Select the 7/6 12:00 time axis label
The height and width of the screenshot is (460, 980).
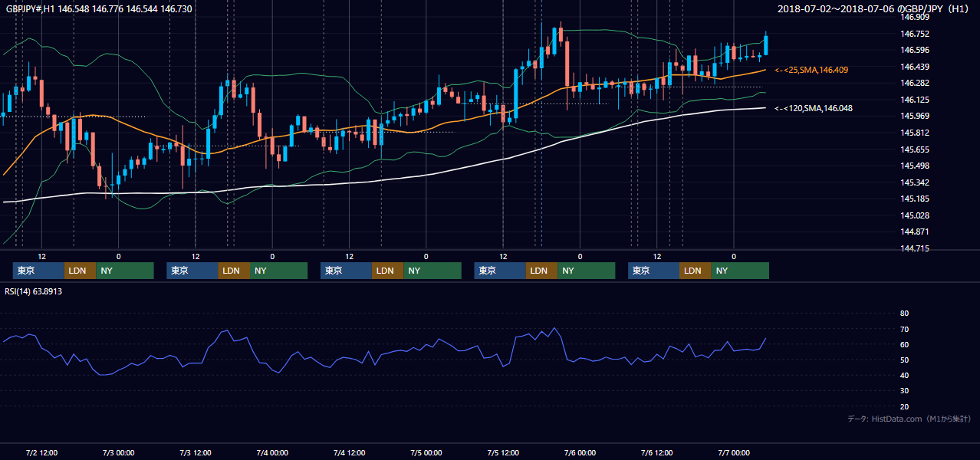[x=657, y=452]
